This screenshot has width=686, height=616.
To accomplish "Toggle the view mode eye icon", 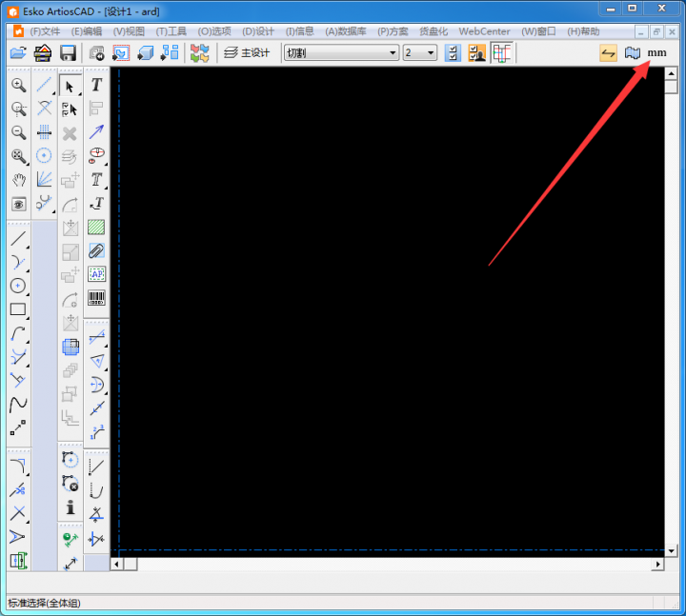I will point(18,204).
